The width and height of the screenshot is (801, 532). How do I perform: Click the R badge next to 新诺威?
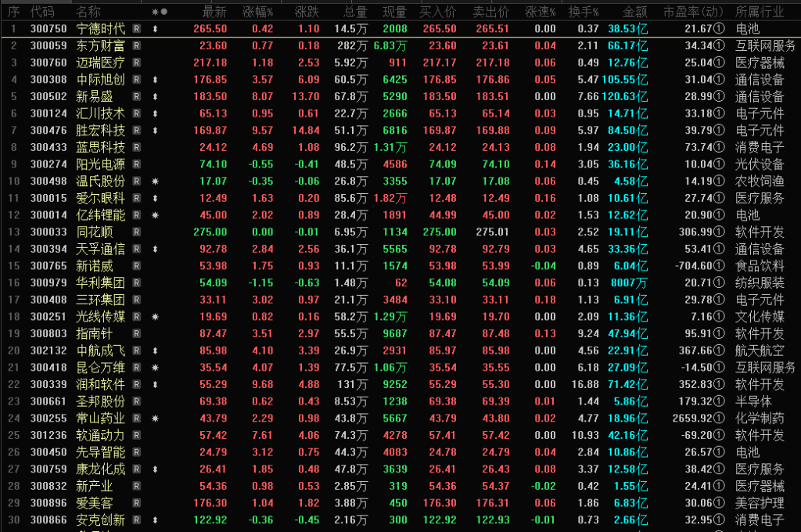(136, 266)
